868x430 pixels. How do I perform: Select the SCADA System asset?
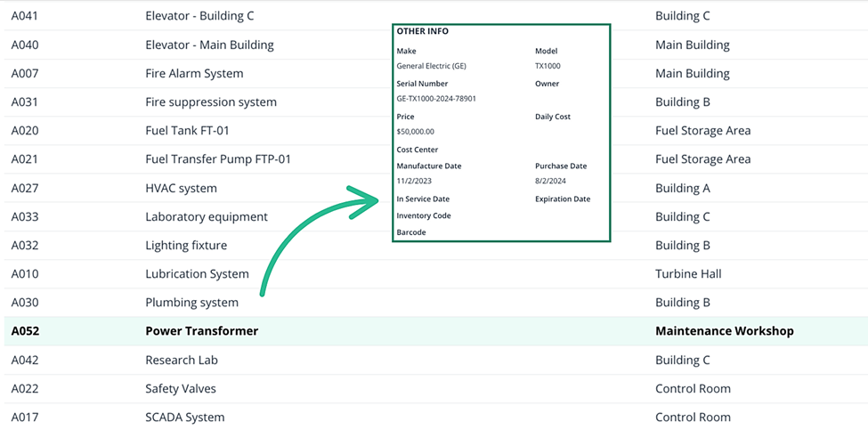click(184, 418)
